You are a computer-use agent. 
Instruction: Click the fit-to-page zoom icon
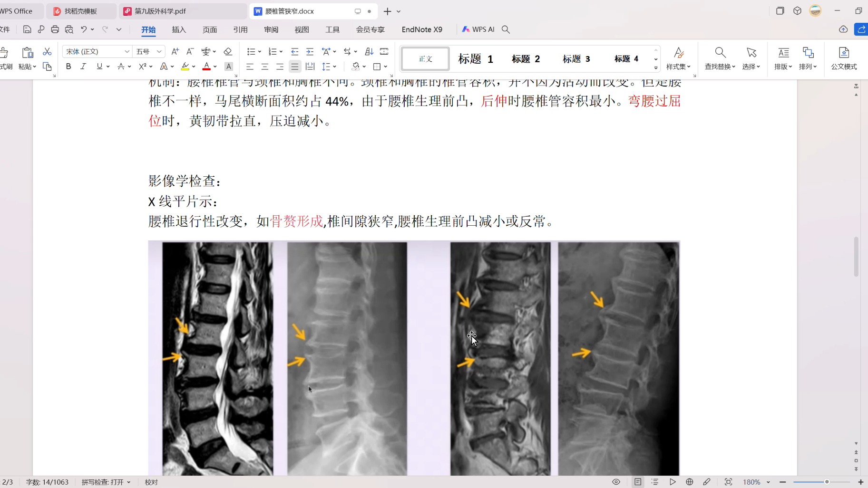[x=728, y=482]
